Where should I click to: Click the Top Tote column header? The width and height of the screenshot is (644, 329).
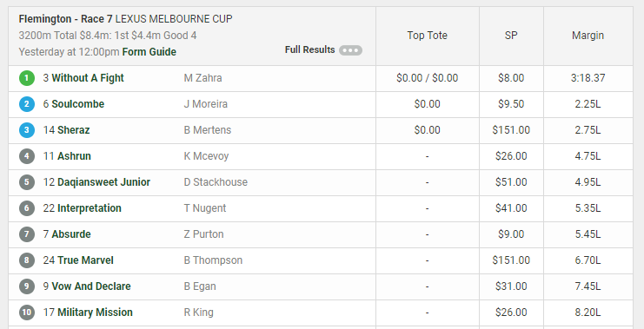click(x=427, y=36)
